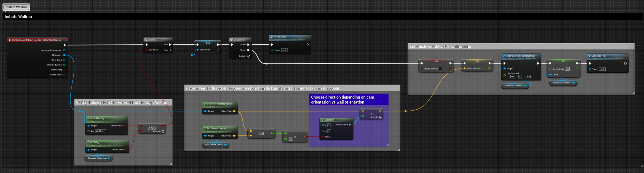Image resolution: width=644 pixels, height=173 pixels.
Task: Select the Establish variables for wallrunning comment header
Action: 440,47
